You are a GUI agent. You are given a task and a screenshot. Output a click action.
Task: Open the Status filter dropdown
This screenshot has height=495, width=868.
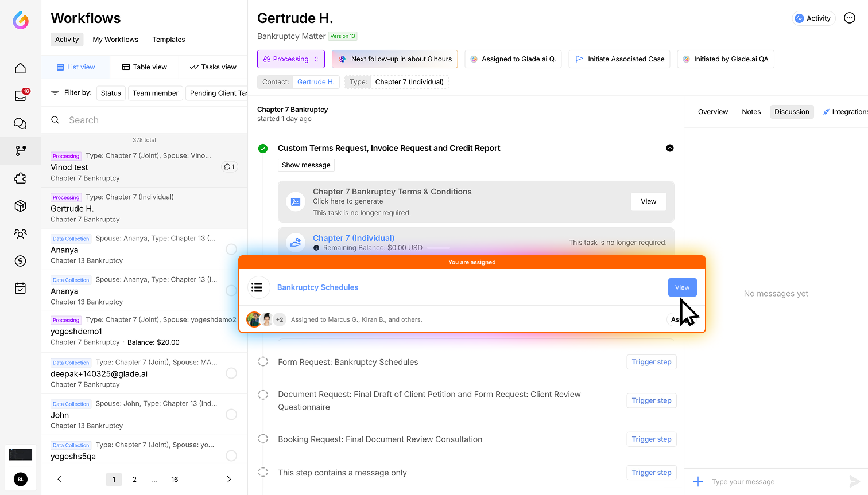click(111, 93)
